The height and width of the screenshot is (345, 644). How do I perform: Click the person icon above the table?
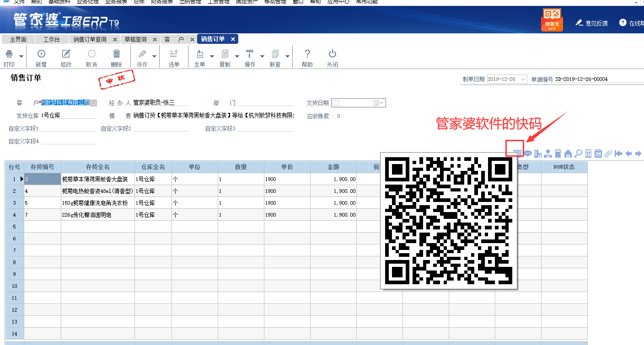pyautogui.click(x=548, y=154)
